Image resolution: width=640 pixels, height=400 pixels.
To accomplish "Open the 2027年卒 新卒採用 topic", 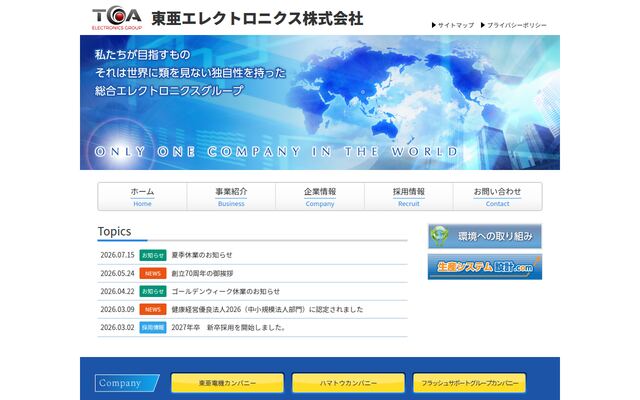I will pos(229,327).
